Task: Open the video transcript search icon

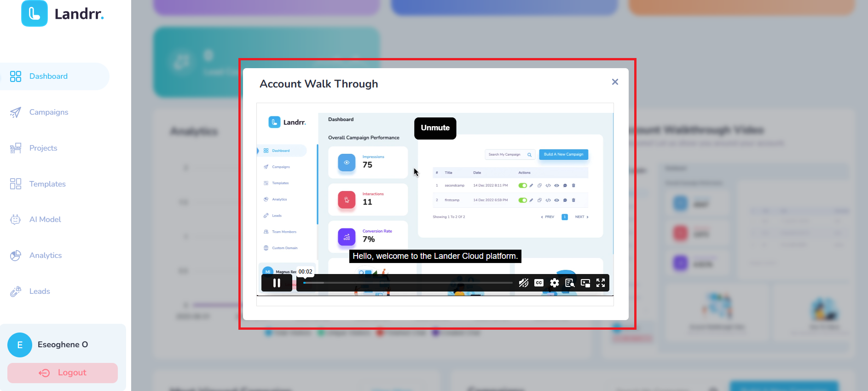Action: tap(570, 283)
